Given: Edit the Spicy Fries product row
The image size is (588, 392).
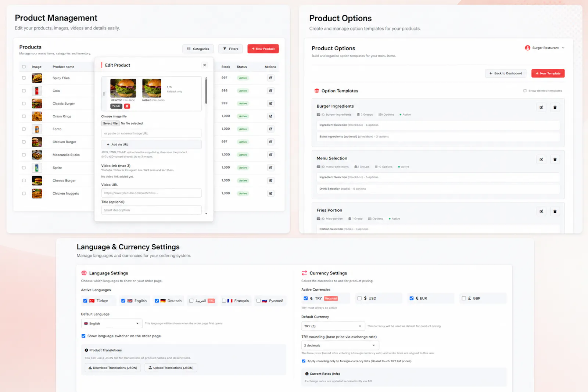Looking at the screenshot, I should click(271, 78).
